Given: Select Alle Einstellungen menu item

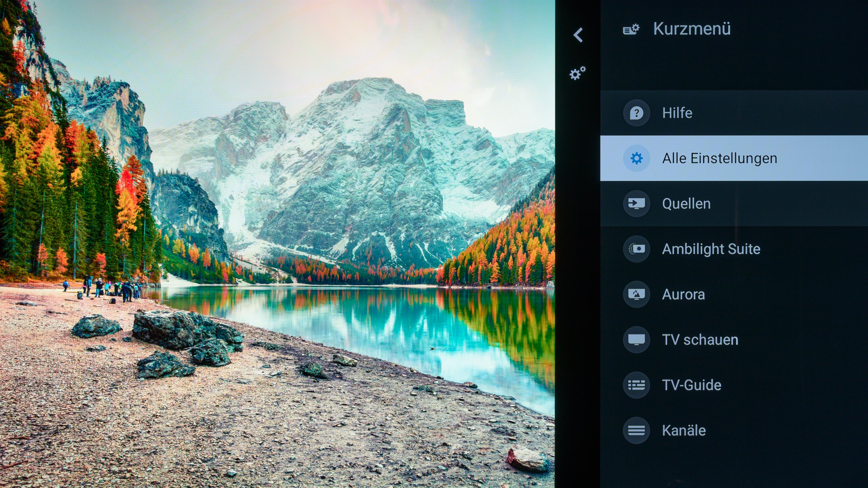Looking at the screenshot, I should pyautogui.click(x=719, y=158).
